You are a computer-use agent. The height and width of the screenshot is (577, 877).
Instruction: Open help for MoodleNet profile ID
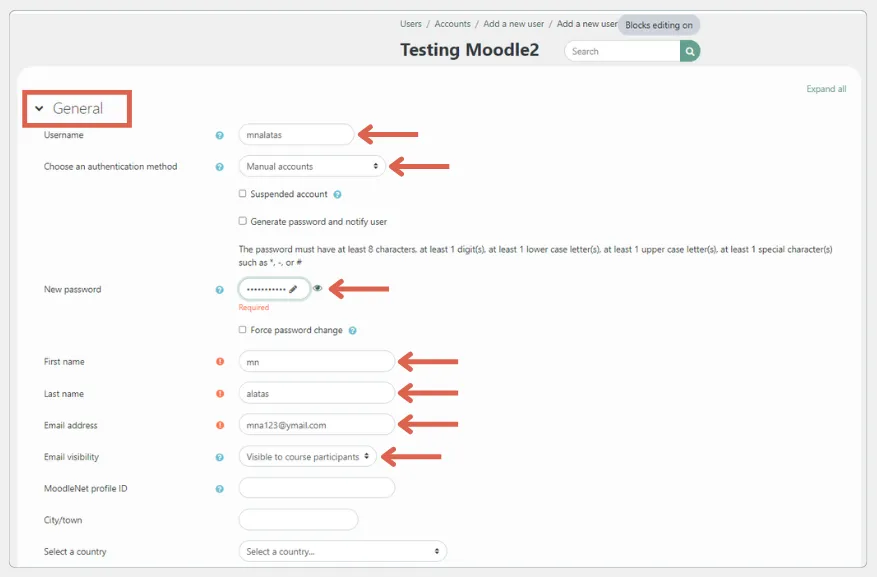click(x=220, y=489)
